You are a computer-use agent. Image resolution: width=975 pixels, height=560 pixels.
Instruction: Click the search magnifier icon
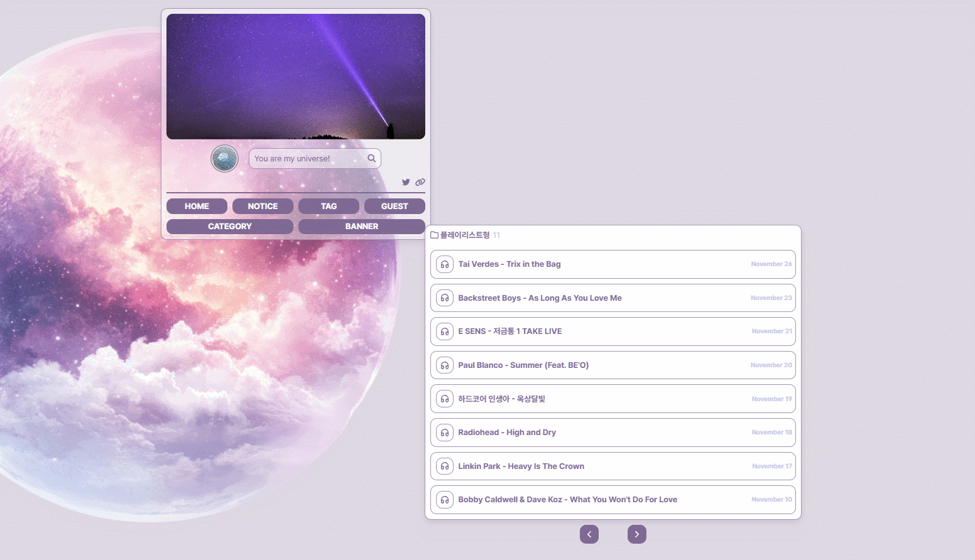(x=372, y=158)
